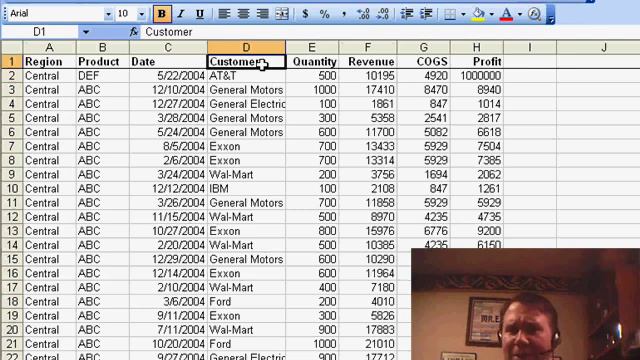640x360 pixels.
Task: Select cell with profit 1000000
Action: tap(476, 76)
